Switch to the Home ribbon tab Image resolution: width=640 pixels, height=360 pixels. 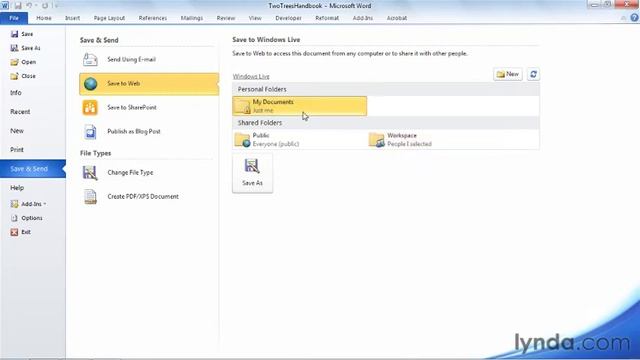click(x=44, y=18)
